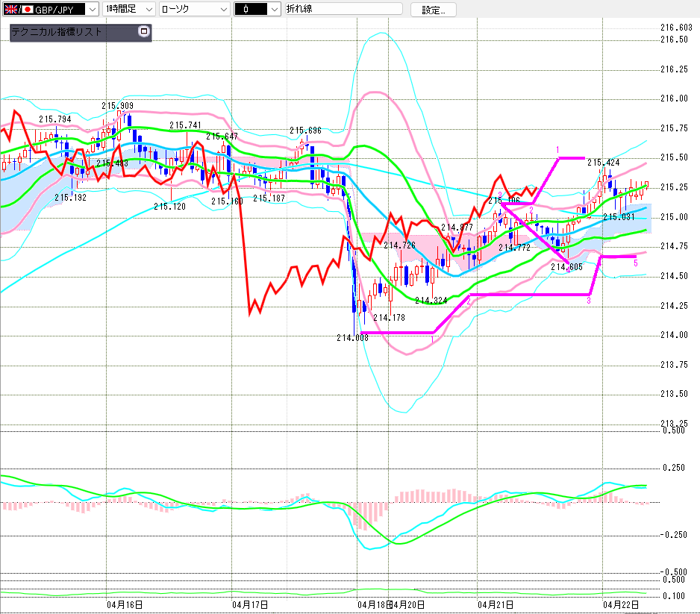Click the 216.00 level on price axis
700x614 pixels.
point(674,98)
